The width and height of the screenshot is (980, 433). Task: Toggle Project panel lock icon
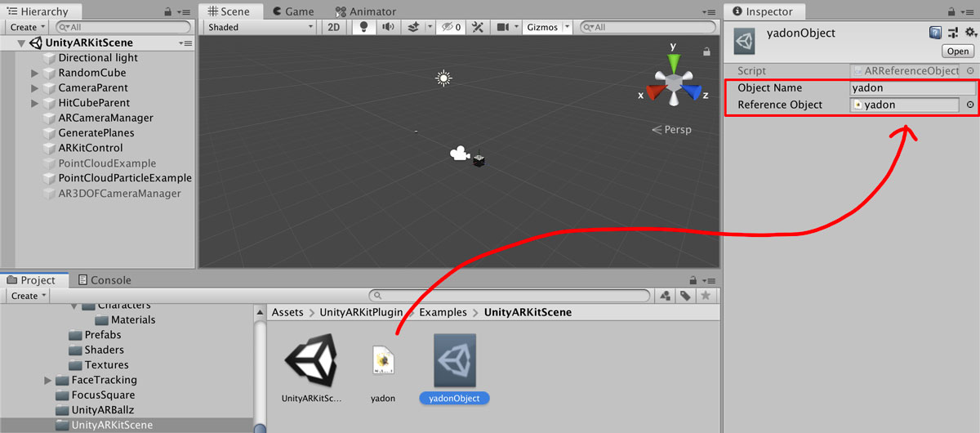point(693,280)
